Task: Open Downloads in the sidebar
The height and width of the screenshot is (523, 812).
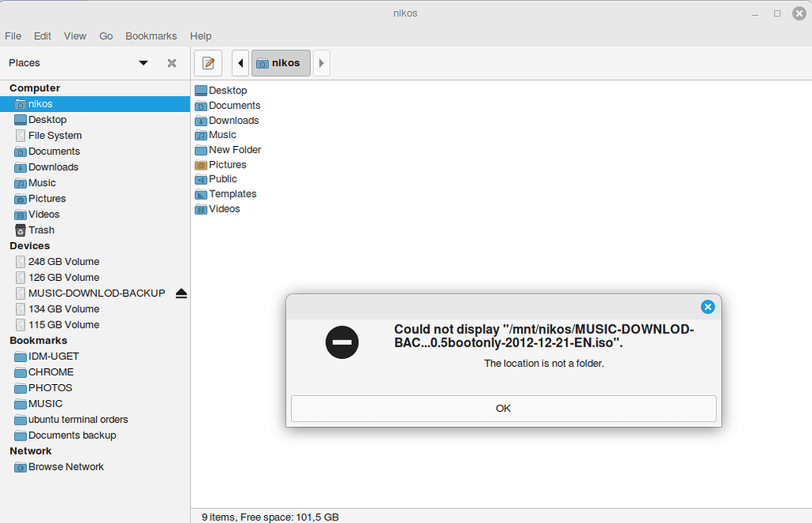Action: [x=95, y=167]
